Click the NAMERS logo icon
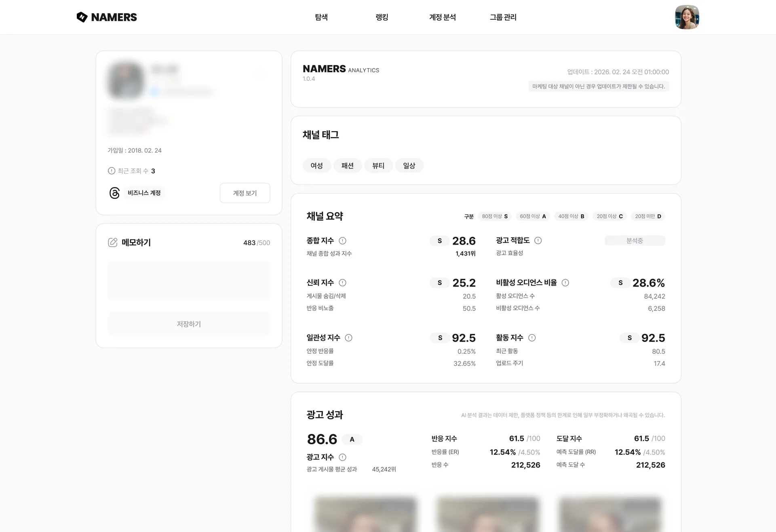The width and height of the screenshot is (776, 532). 82,17
